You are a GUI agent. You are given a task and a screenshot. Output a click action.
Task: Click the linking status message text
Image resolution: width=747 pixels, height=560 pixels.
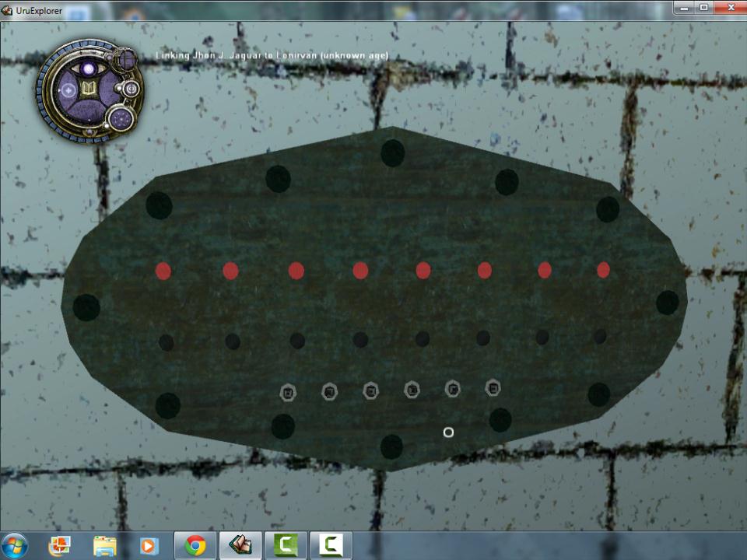pos(272,56)
